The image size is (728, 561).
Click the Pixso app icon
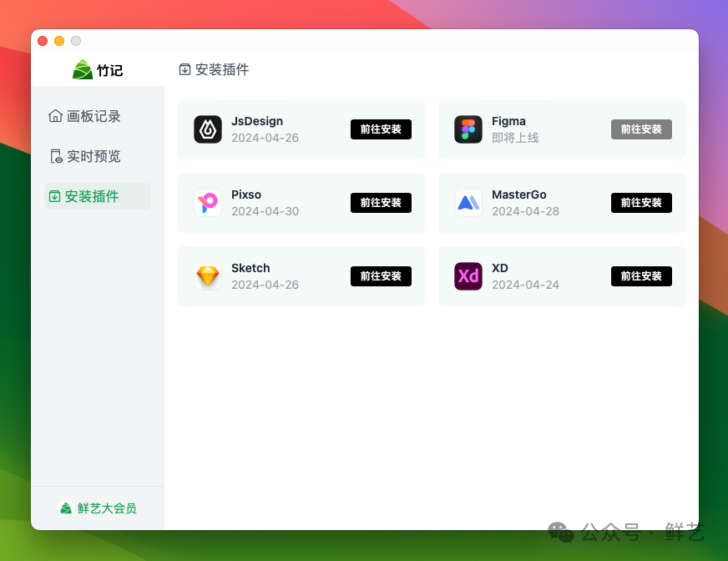[208, 203]
